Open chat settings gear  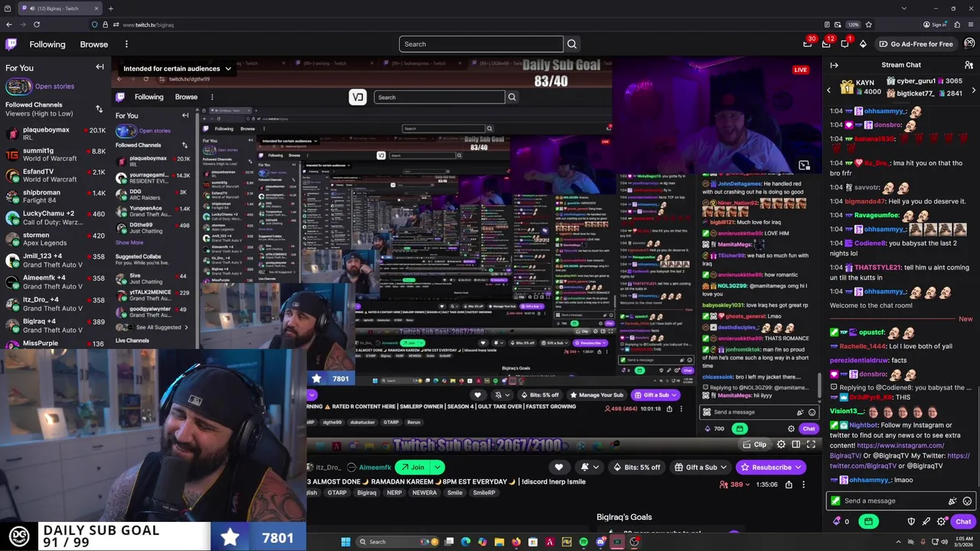(x=941, y=522)
